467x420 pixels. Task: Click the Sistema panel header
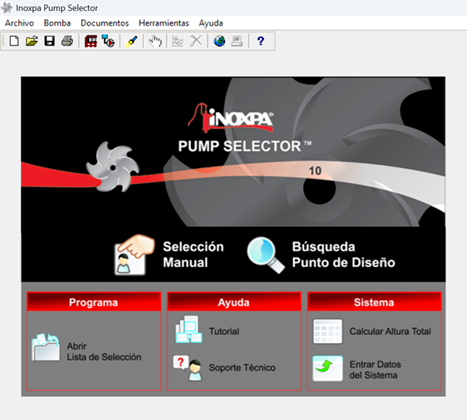(374, 302)
